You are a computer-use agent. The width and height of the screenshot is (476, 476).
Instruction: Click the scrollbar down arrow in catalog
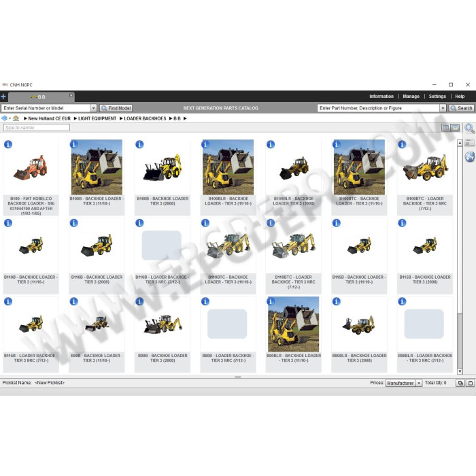(x=460, y=371)
